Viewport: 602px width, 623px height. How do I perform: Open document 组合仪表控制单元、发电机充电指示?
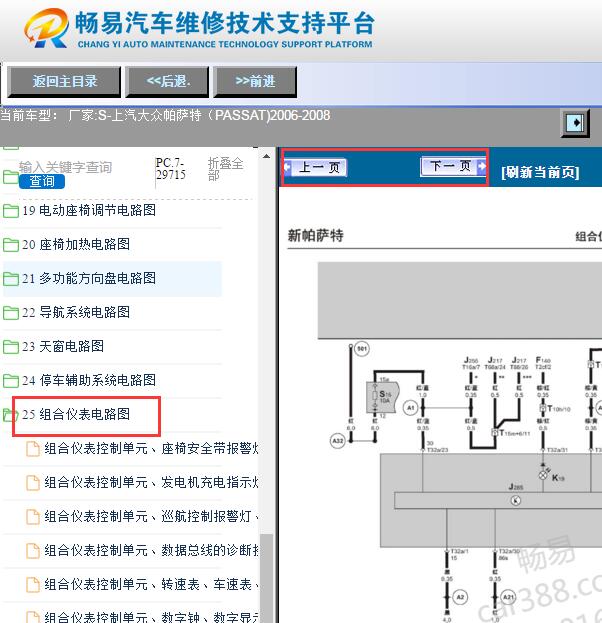coord(151,482)
